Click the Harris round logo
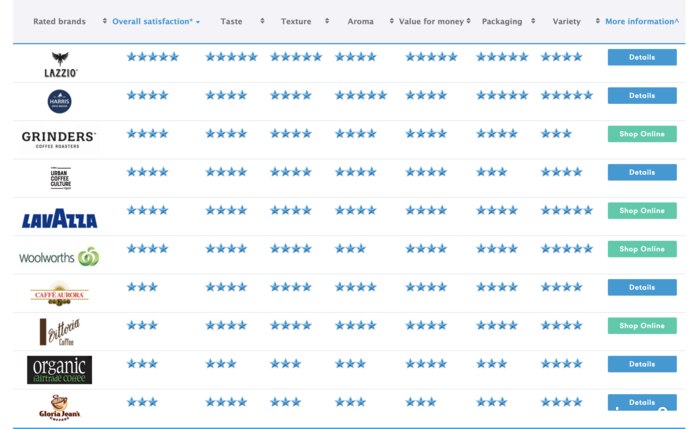Image resolution: width=699 pixels, height=429 pixels. (x=59, y=101)
